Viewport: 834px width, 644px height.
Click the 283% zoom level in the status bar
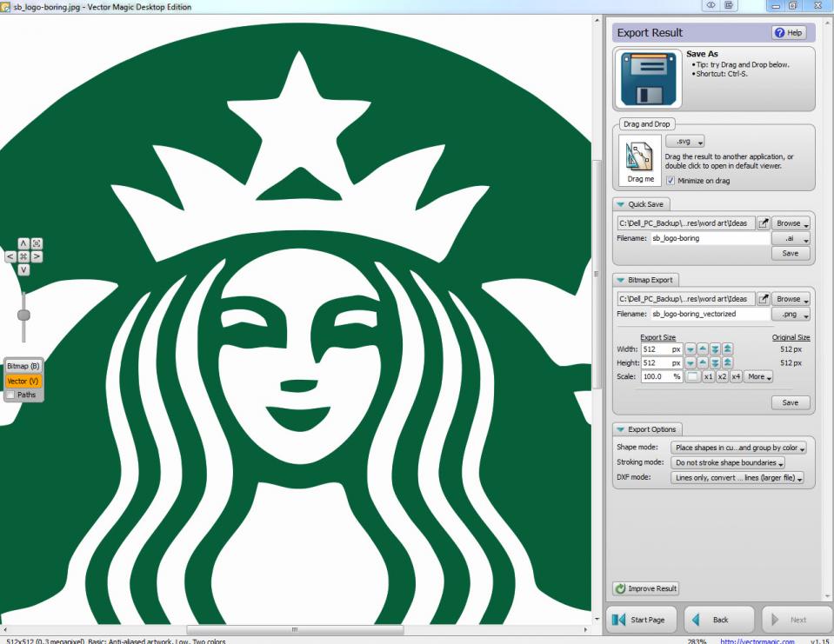point(697,641)
